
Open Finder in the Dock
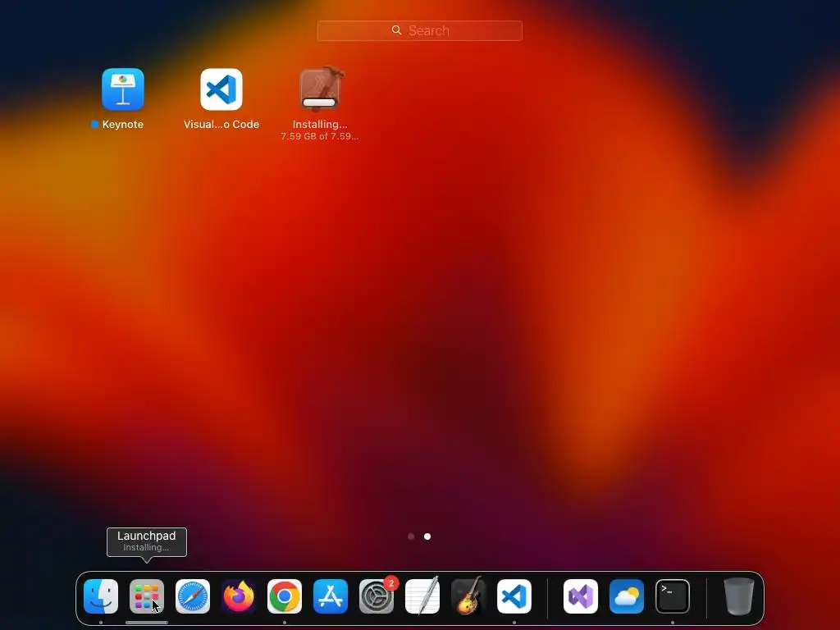click(101, 596)
